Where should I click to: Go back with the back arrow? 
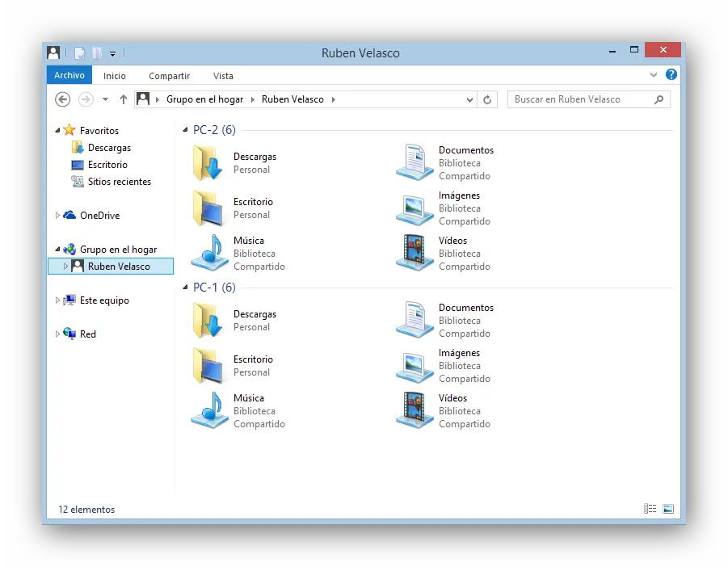point(63,99)
